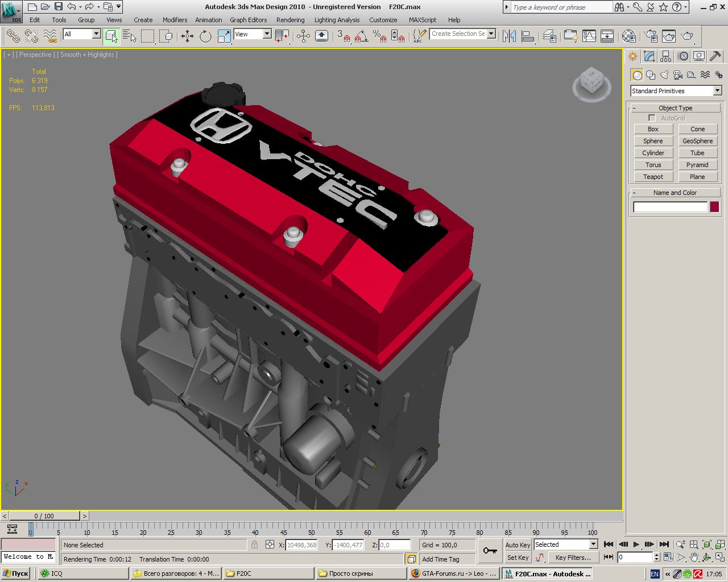Click the Mirror tool icon
Screen dimensions: 728x582
click(510, 36)
